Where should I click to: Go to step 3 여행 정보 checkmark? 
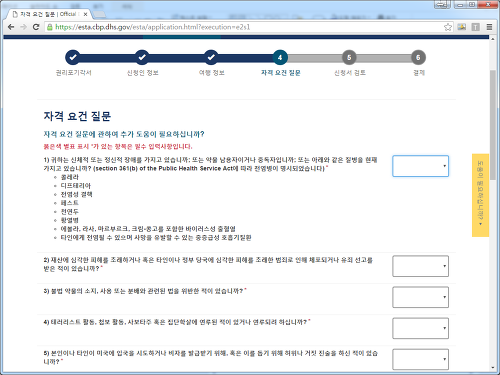(211, 57)
